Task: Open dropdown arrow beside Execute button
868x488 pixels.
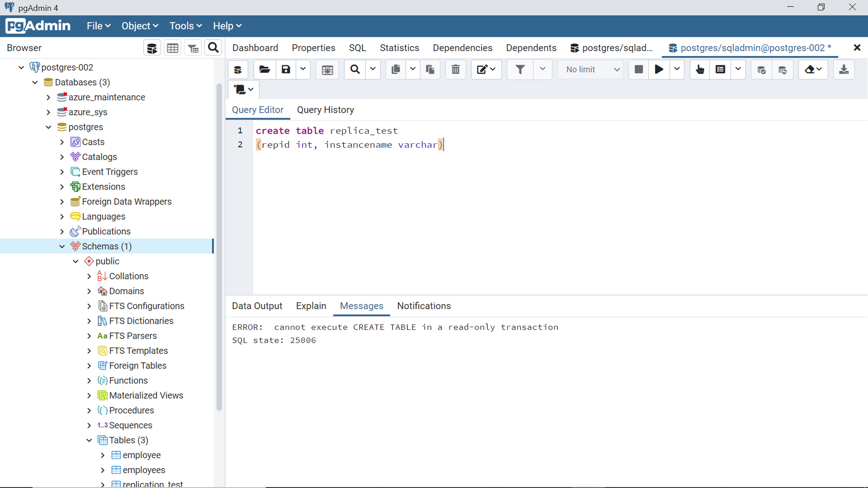Action: coord(677,69)
